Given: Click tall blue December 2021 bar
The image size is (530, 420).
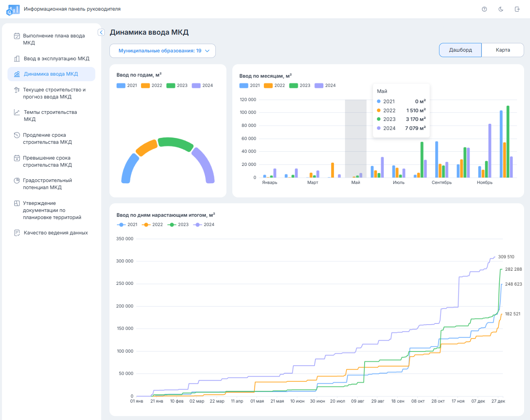Looking at the screenshot, I should (x=501, y=144).
